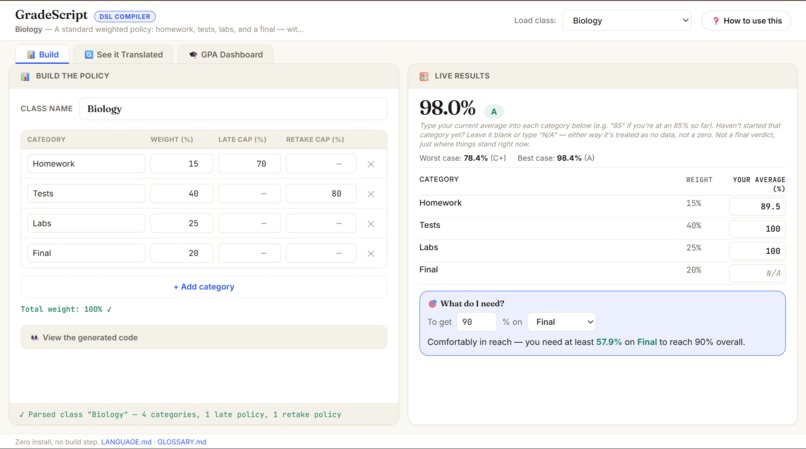Image resolution: width=806 pixels, height=449 pixels.
Task: Open the GPA Dashboard tab
Action: (226, 55)
